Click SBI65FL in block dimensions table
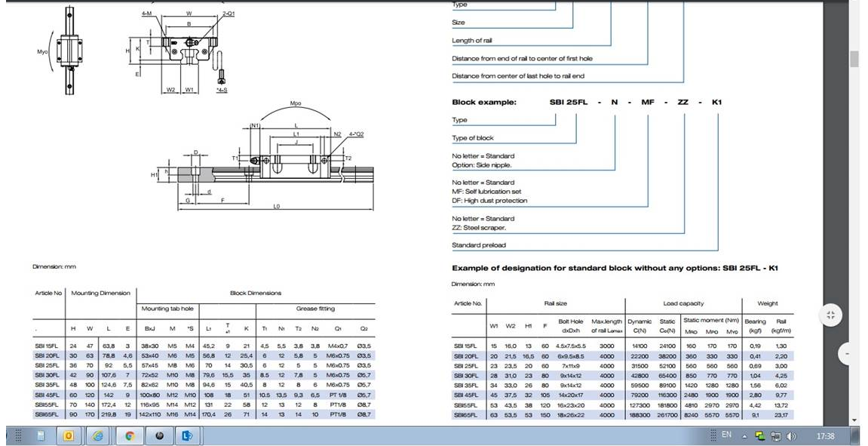The width and height of the screenshot is (868, 446). pyautogui.click(x=47, y=414)
